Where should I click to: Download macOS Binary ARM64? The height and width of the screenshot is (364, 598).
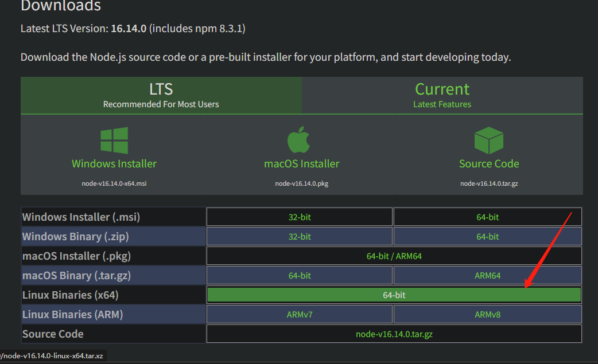tap(487, 275)
